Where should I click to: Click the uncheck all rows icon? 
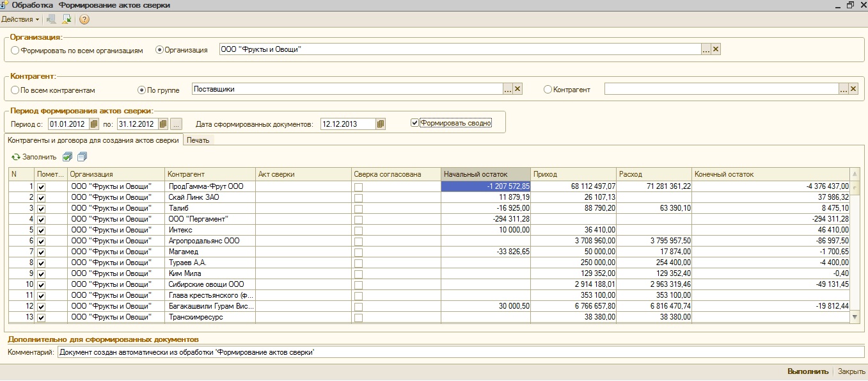click(82, 156)
